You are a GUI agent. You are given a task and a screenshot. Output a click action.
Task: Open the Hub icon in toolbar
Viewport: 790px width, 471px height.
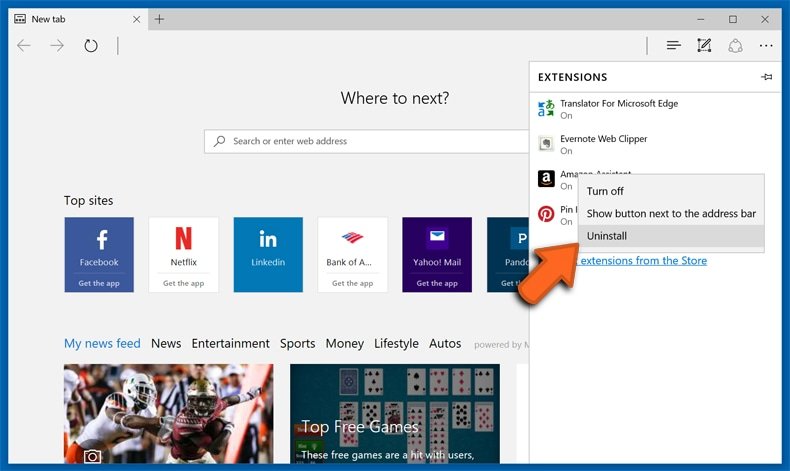[674, 46]
